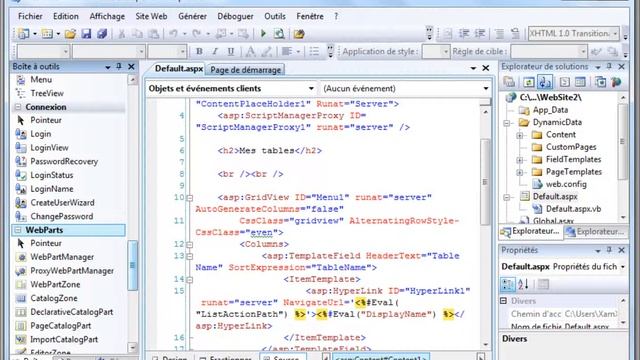
Task: Pin the Boîte à outils panel
Action: [119, 66]
